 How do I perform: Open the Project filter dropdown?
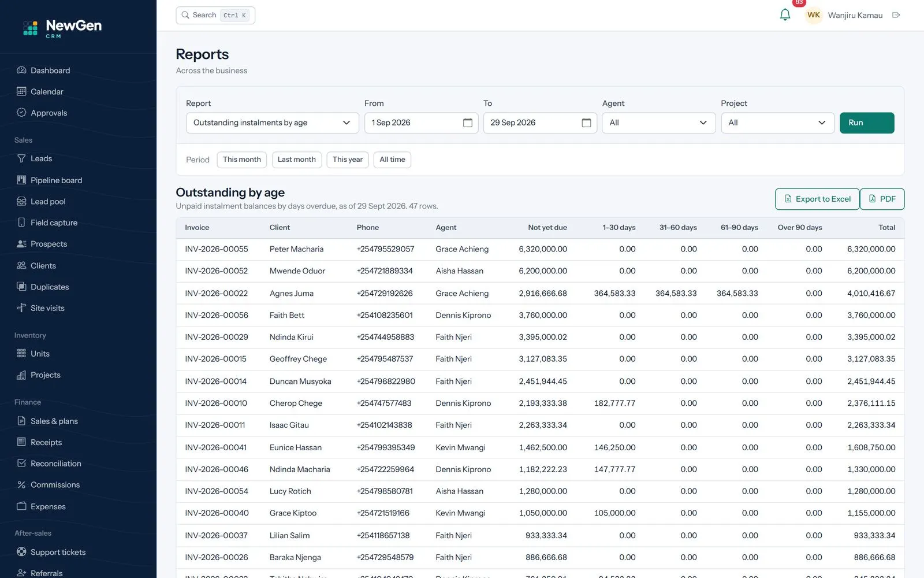(777, 123)
